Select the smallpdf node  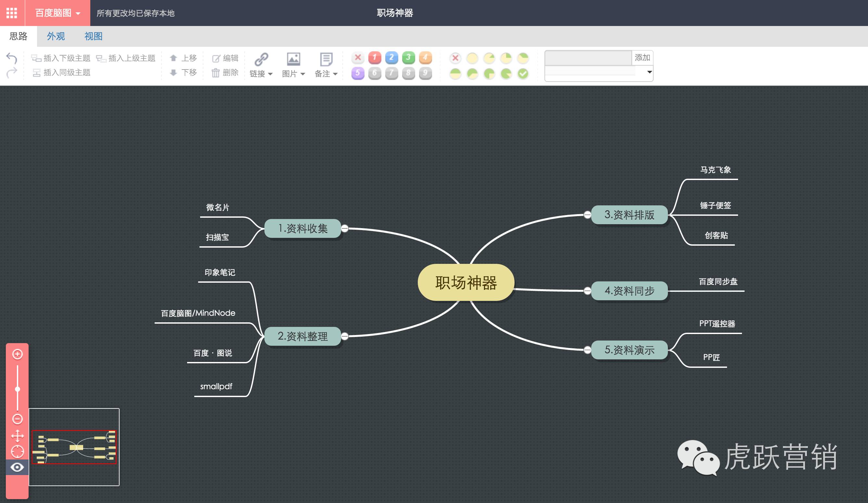[216, 387]
